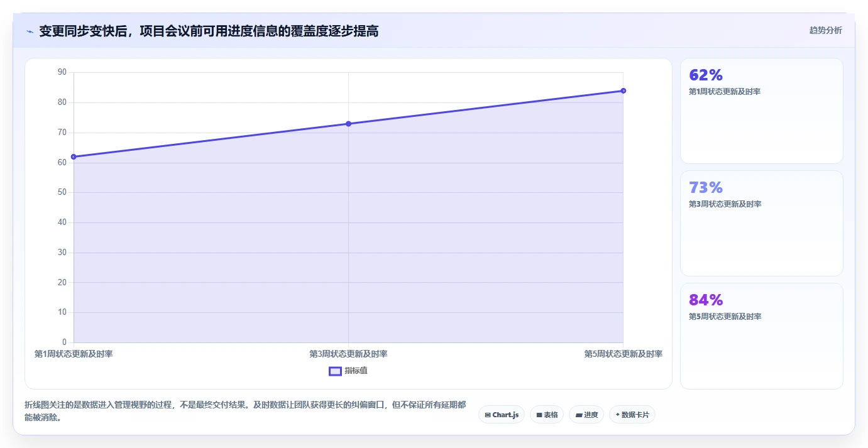Click x-axis label 第3周状态更新及时率

(348, 354)
